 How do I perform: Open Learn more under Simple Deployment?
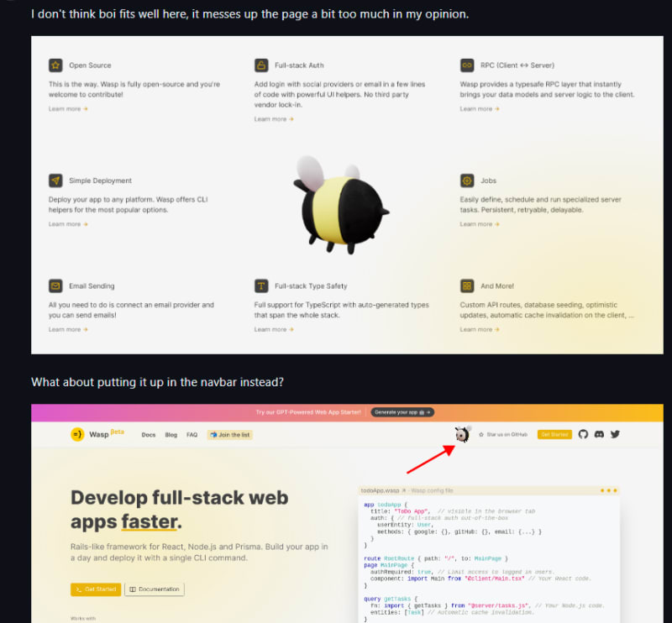(x=68, y=224)
